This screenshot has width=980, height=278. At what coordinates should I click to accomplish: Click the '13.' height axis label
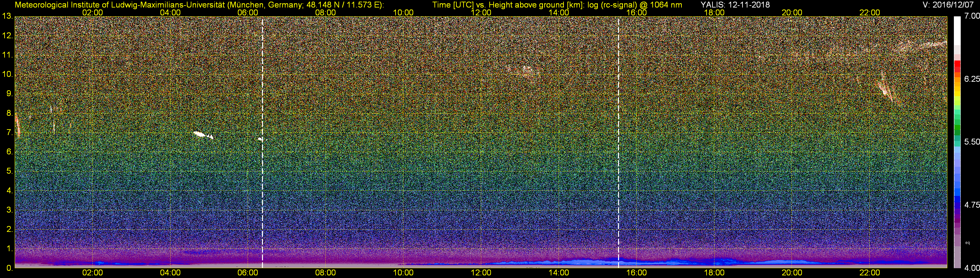tap(7, 16)
